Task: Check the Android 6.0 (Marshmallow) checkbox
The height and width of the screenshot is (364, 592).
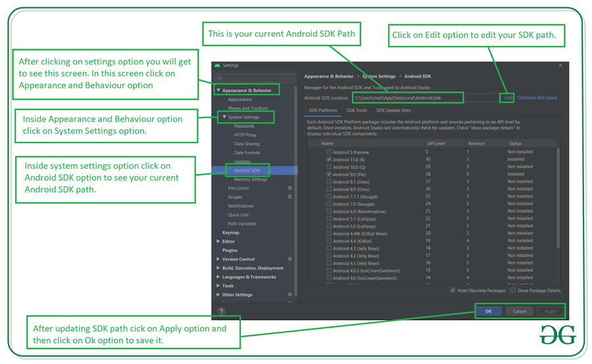Action: (x=329, y=211)
